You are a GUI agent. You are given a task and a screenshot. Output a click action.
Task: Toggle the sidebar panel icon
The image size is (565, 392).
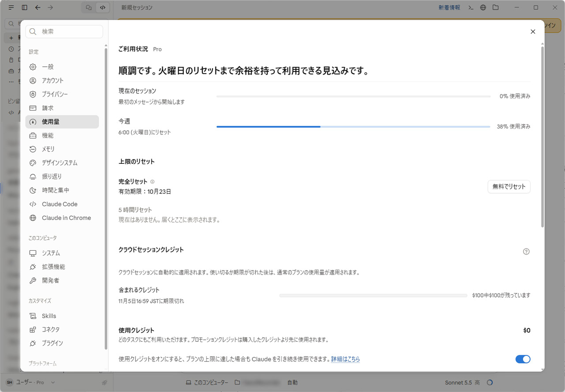pyautogui.click(x=24, y=8)
